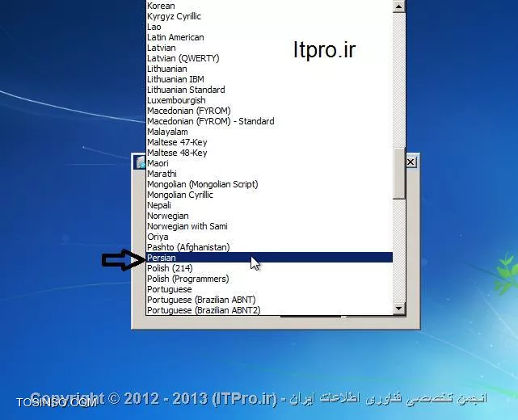Click the list's scroll up arrow

click(399, 6)
